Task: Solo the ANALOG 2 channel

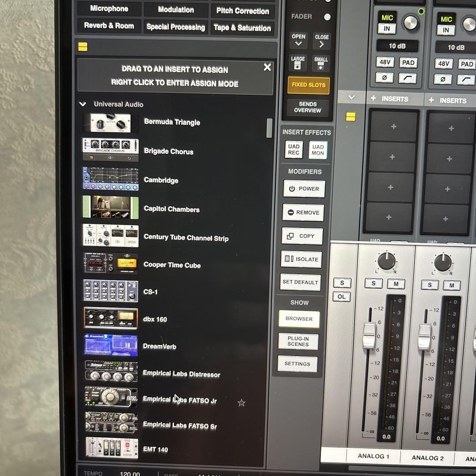Action: tap(430, 285)
